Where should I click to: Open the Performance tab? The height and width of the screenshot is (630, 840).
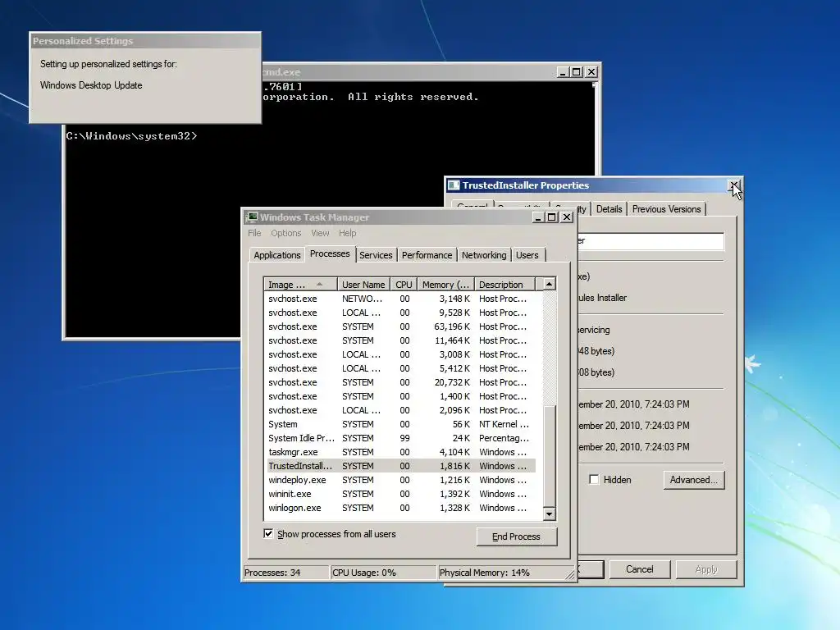[x=427, y=255]
